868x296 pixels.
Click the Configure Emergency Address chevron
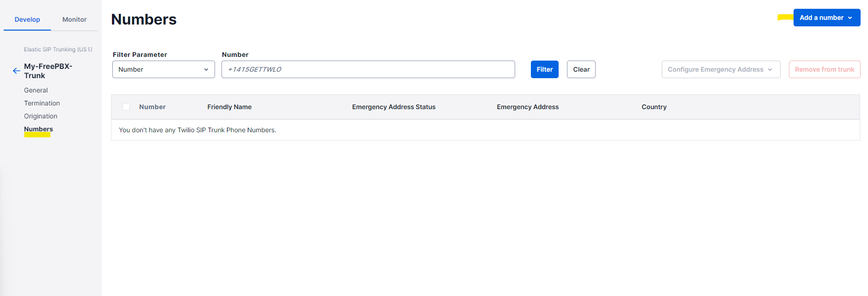770,69
